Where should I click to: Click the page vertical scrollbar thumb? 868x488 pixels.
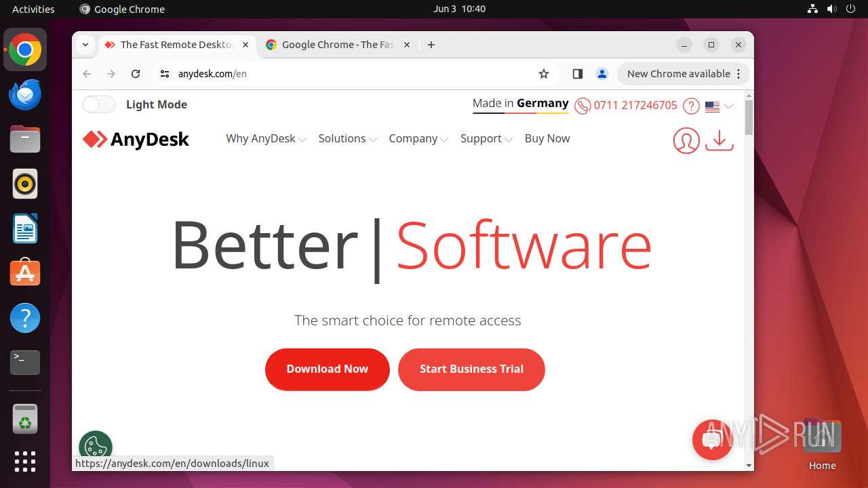(749, 117)
